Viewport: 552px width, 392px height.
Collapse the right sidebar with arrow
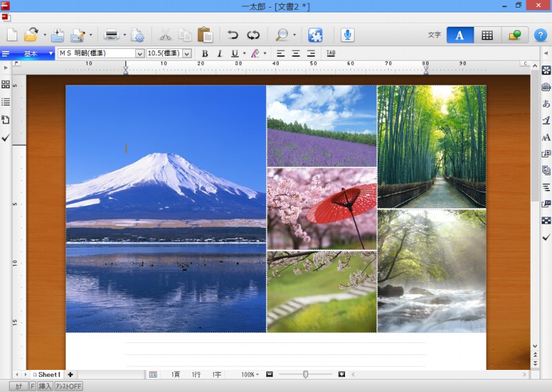546,53
